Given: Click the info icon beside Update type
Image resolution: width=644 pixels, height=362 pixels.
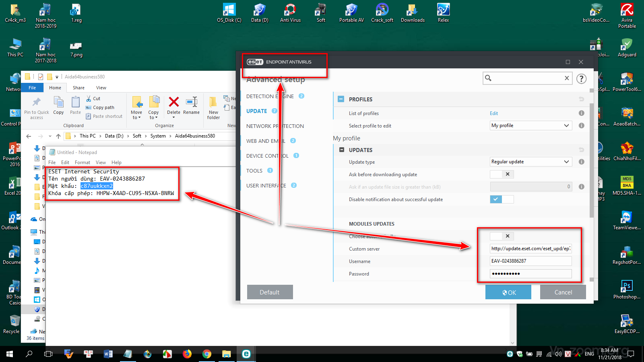Looking at the screenshot, I should coord(581,162).
